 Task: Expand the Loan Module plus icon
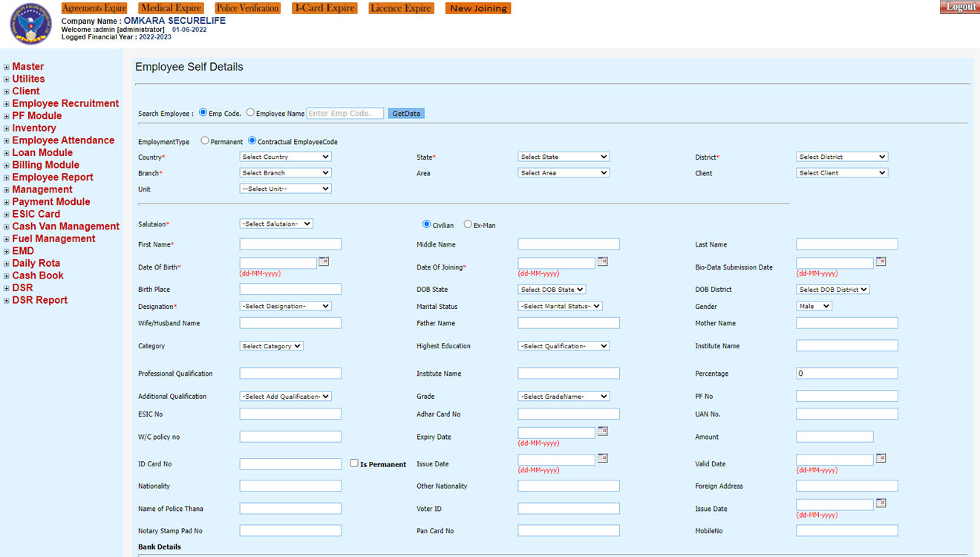coord(7,153)
